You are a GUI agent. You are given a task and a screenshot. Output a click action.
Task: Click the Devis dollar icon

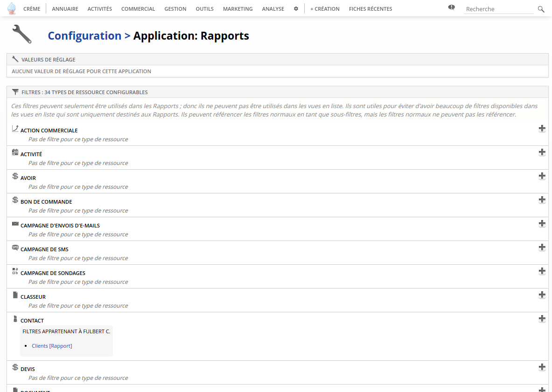click(15, 367)
